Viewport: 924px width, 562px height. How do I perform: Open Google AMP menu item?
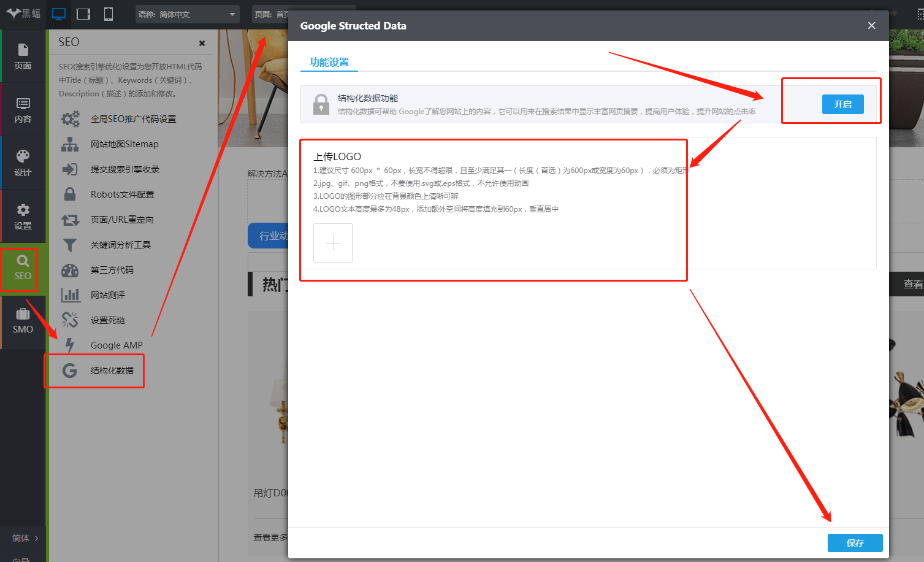[x=116, y=345]
